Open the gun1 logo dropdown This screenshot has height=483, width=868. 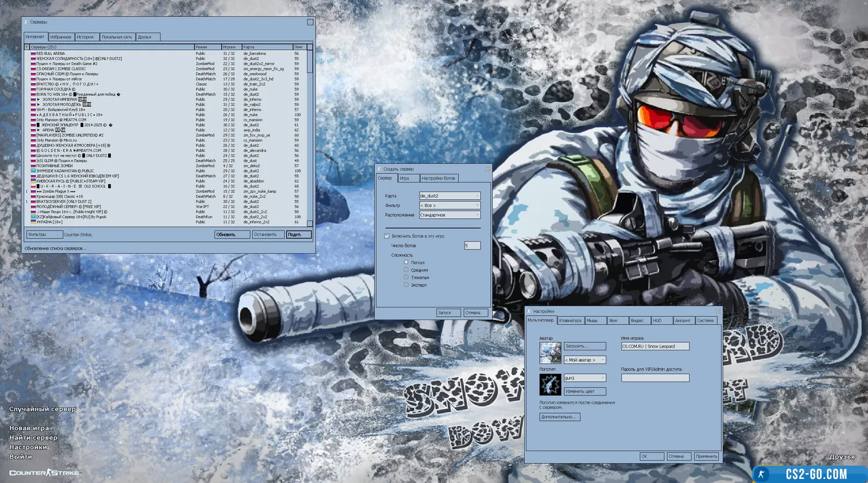click(x=584, y=378)
